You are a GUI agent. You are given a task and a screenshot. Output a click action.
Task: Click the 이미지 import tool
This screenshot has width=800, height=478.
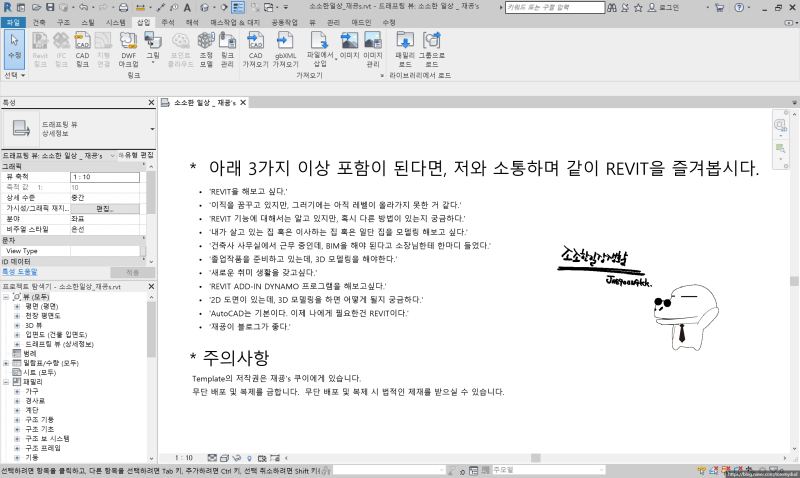349,46
